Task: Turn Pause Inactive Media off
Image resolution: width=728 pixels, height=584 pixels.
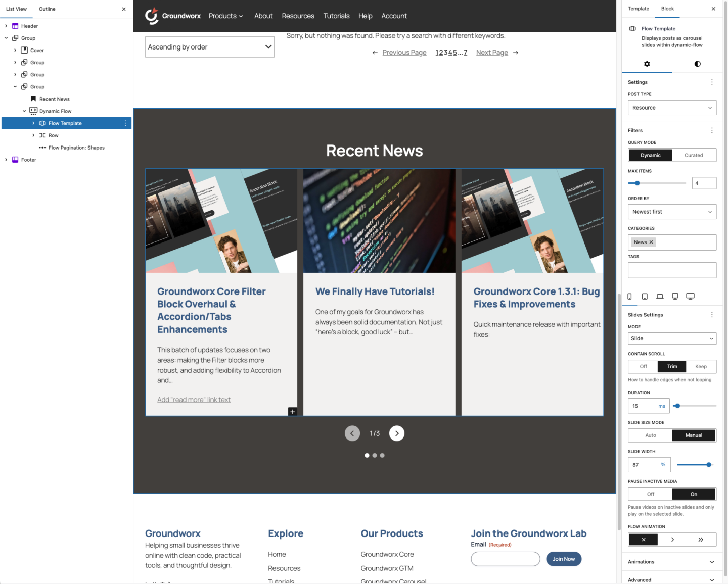Action: [x=650, y=494]
